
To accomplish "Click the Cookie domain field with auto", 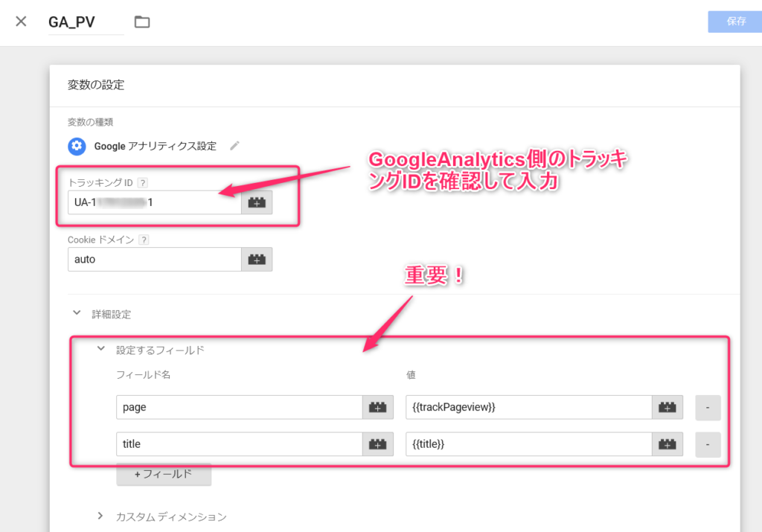I will tap(155, 260).
